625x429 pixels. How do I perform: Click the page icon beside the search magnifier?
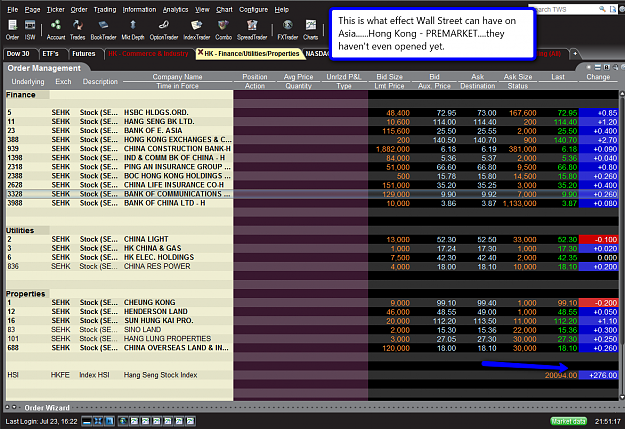click(x=613, y=9)
